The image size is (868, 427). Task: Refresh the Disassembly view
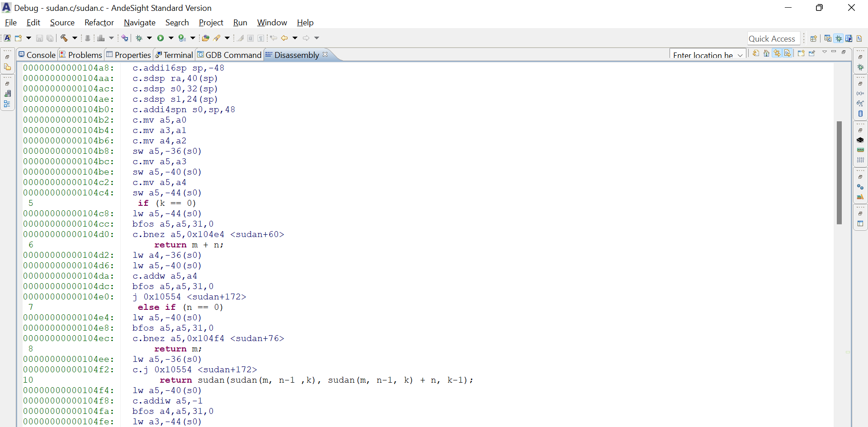[x=756, y=53]
